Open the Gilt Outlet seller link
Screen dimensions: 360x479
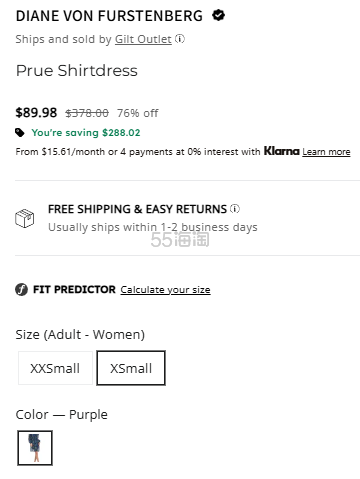click(143, 39)
